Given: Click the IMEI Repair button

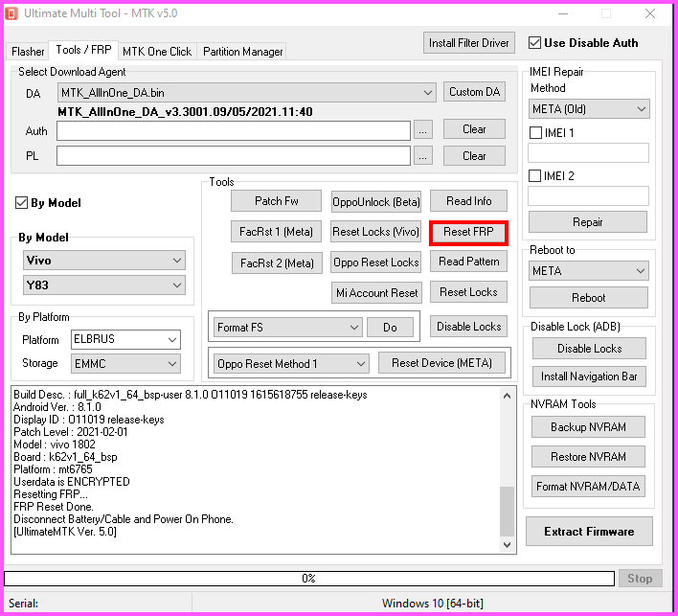Looking at the screenshot, I should (588, 222).
